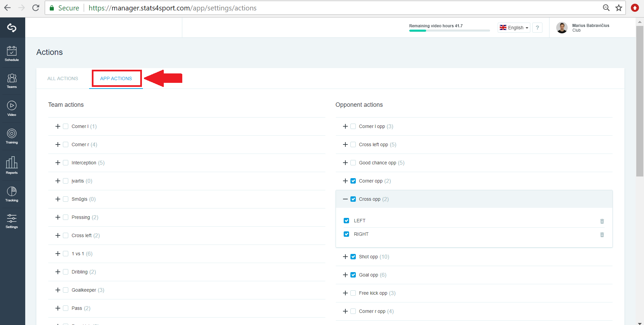Image resolution: width=644 pixels, height=325 pixels.
Task: Click the Stats4sport logo icon
Action: [x=12, y=28]
